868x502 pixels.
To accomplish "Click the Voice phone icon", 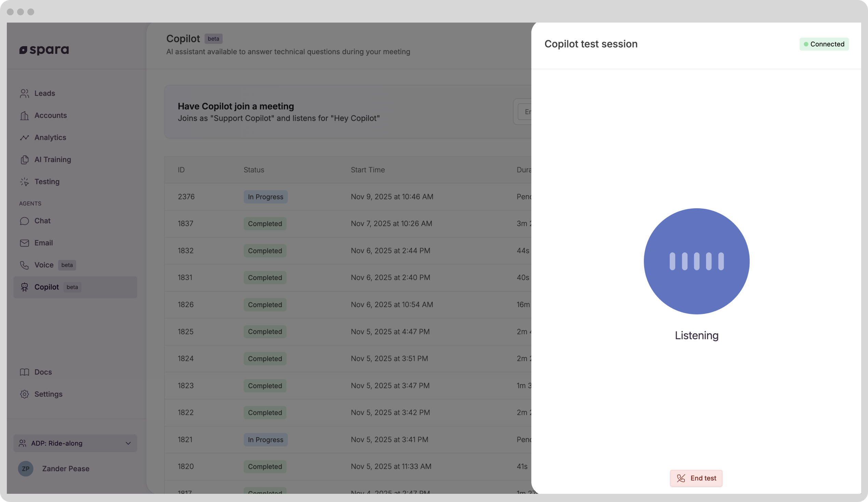I will click(24, 265).
